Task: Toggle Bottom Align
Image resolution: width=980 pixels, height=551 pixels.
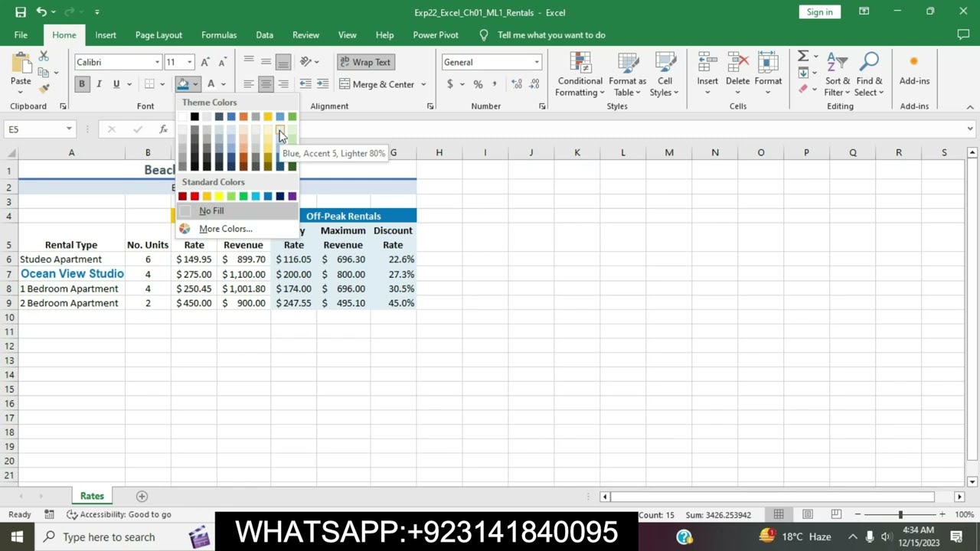Action: (x=283, y=62)
